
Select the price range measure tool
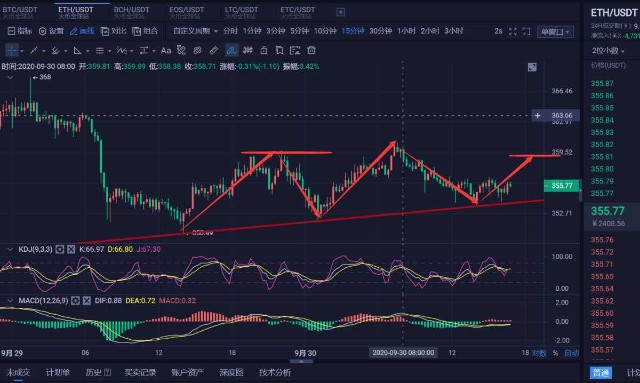(144, 51)
